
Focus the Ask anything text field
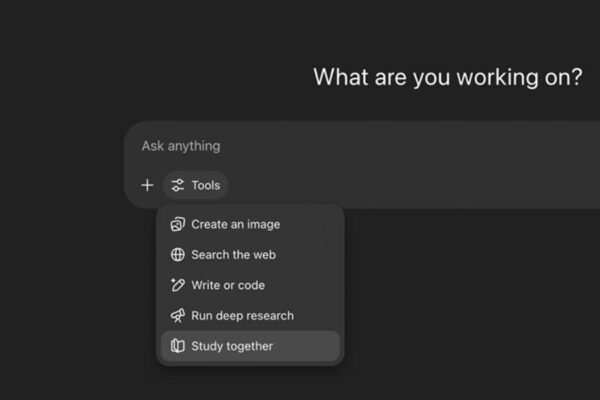[x=300, y=146]
